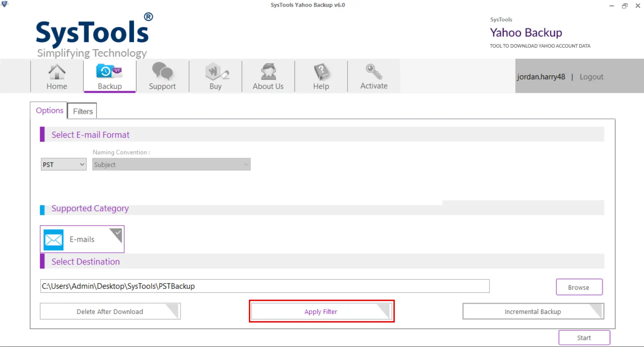Expand the Naming Convention Subject dropdown

[171, 164]
